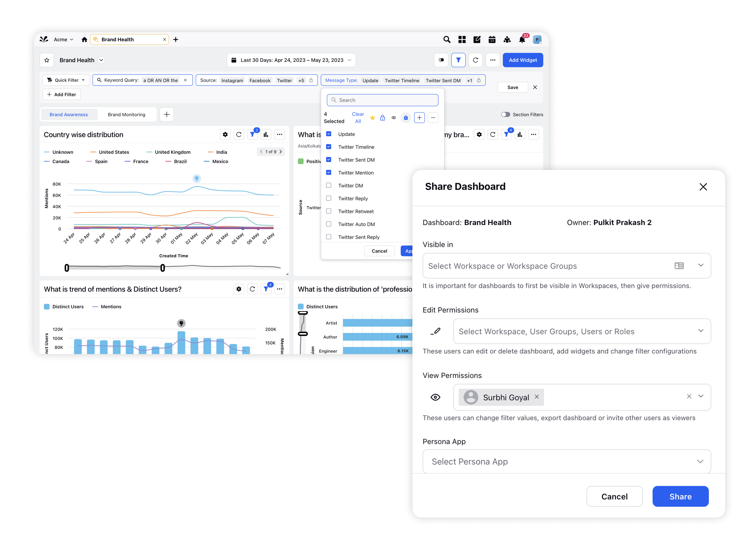756x552 pixels.
Task: Open the calendar icon in top bar
Action: [492, 40]
